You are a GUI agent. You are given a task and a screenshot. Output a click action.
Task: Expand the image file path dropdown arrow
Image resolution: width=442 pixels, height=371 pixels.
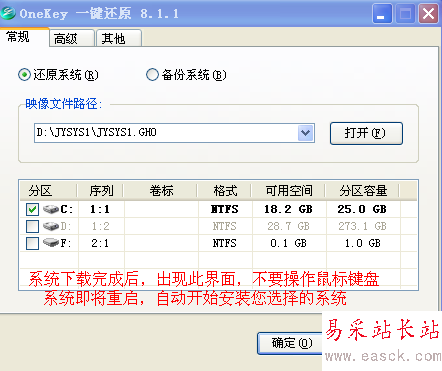pos(305,133)
